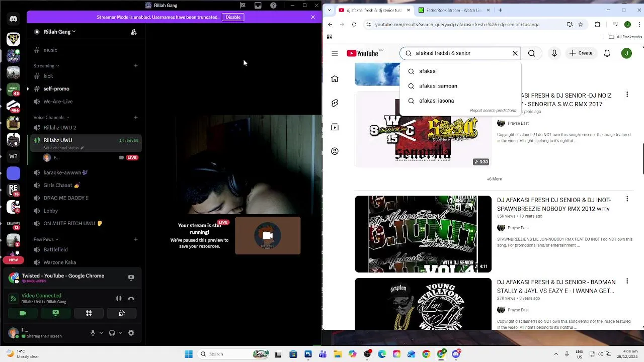Open Chrome tab search dropdown arrow

pyautogui.click(x=329, y=10)
